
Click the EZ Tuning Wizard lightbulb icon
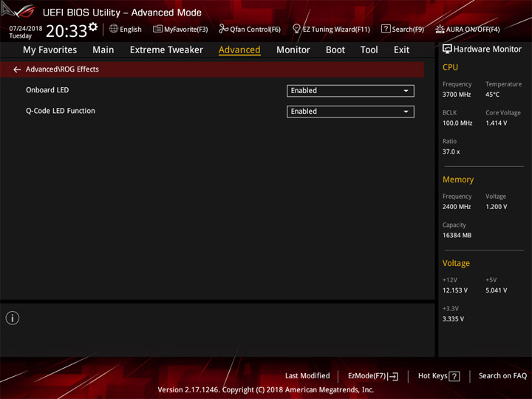[296, 29]
